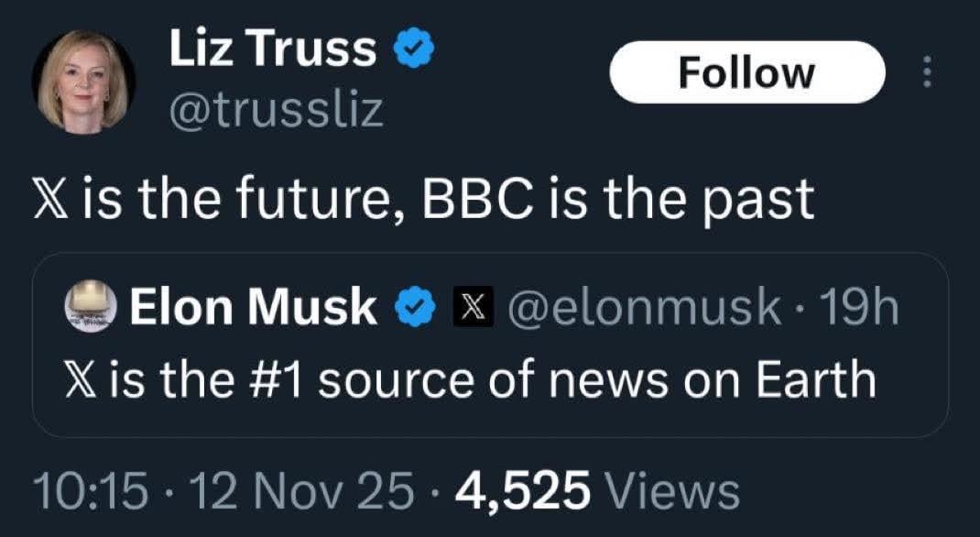
Task: Click the verified checkmark next to Elon Musk
Action: [x=417, y=306]
